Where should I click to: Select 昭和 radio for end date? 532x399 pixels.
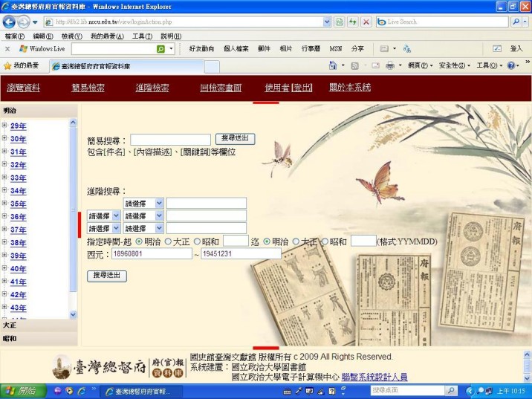tap(325, 241)
